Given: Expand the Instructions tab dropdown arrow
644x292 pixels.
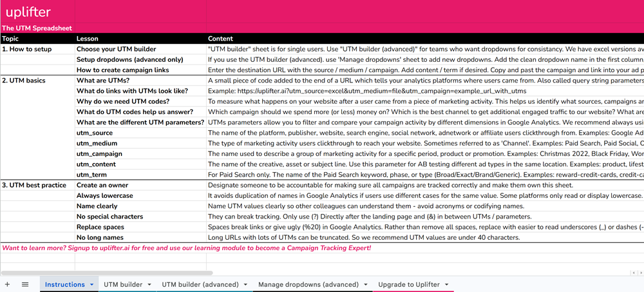Looking at the screenshot, I should pyautogui.click(x=91, y=285).
